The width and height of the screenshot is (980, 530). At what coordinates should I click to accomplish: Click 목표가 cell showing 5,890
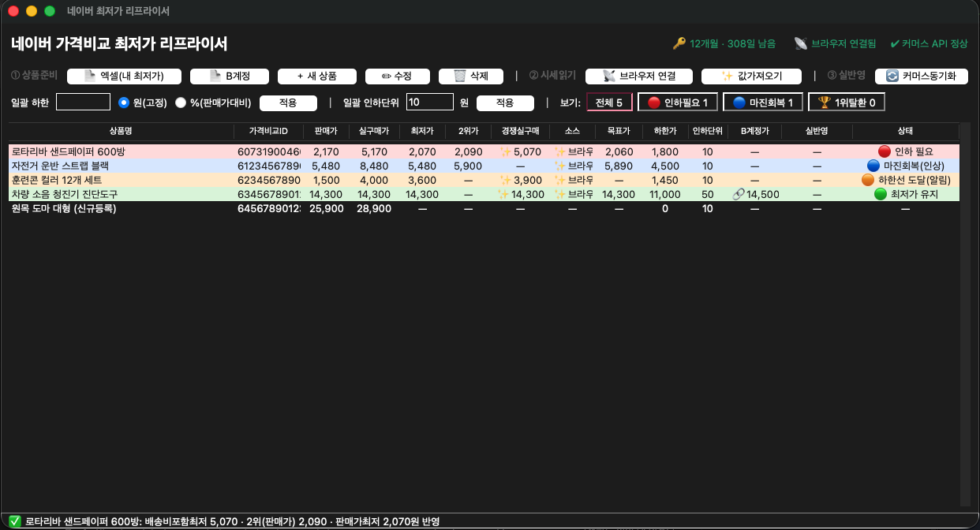[x=619, y=166]
